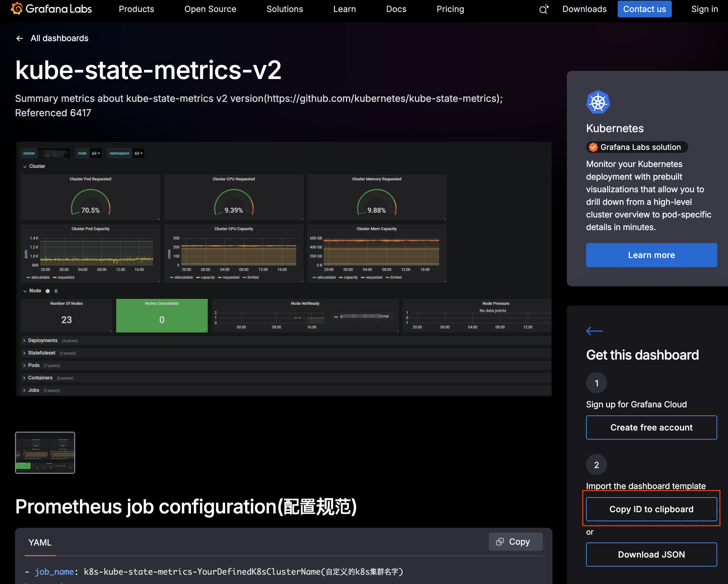Screen dimensions: 728x584
Task: Open the namespace All dropdown
Action: pyautogui.click(x=138, y=153)
